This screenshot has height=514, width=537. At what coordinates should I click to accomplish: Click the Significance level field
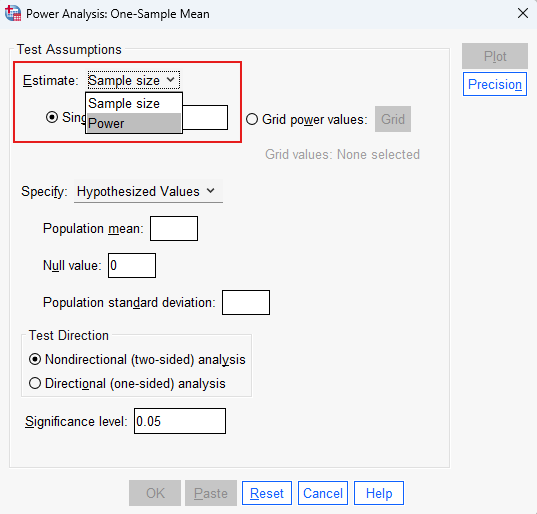point(180,421)
